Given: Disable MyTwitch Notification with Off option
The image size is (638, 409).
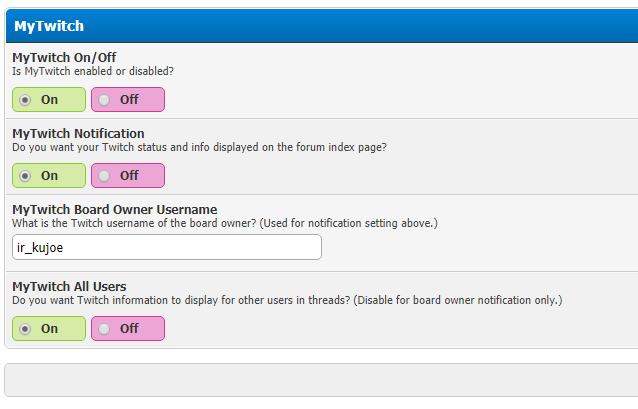Looking at the screenshot, I should click(105, 176).
